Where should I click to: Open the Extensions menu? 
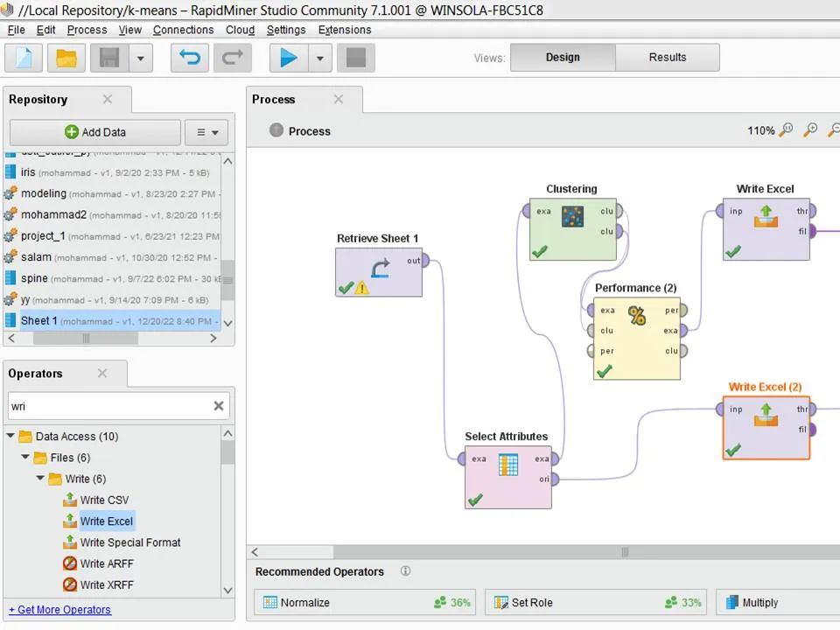344,30
